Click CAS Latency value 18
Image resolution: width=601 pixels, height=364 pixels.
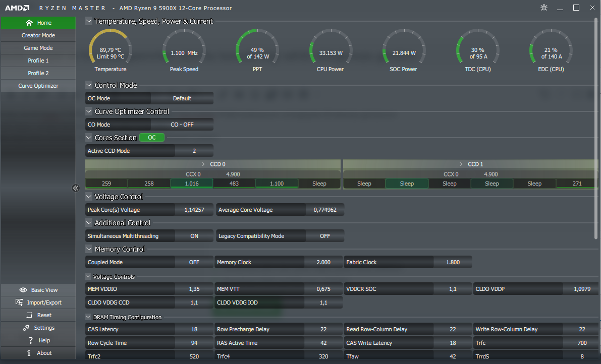(x=194, y=329)
